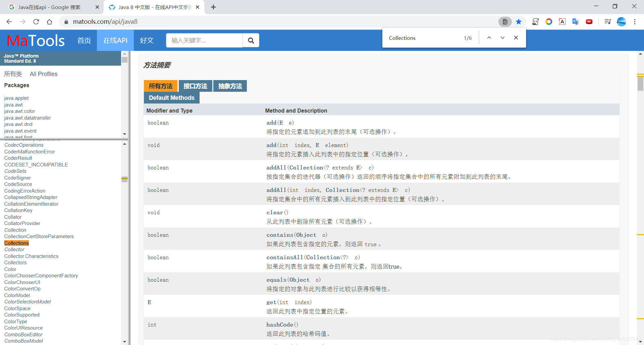Go back to the previous page
This screenshot has width=644, height=345.
(9, 22)
